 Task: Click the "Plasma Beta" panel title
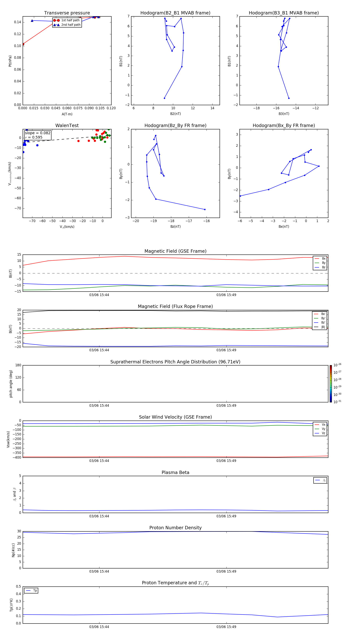coord(175,472)
